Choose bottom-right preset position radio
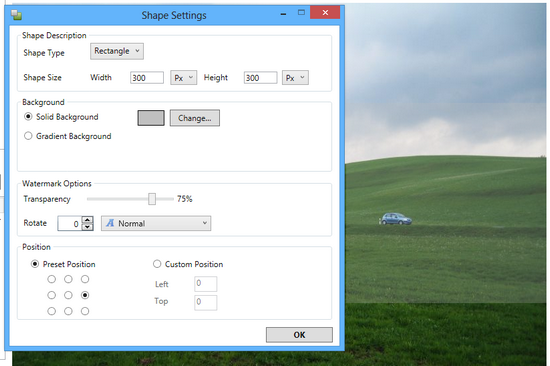The height and width of the screenshot is (366, 550). 85,311
